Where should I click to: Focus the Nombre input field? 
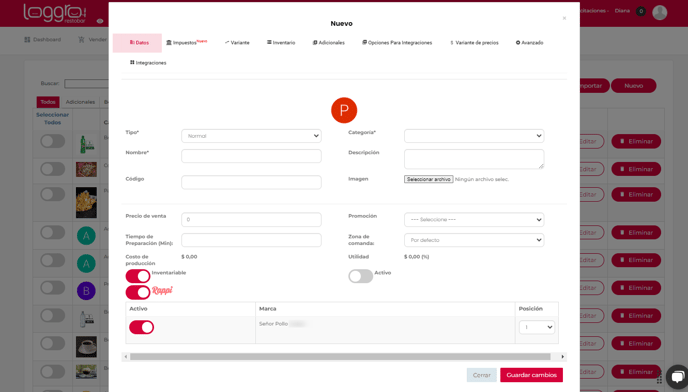[251, 156]
